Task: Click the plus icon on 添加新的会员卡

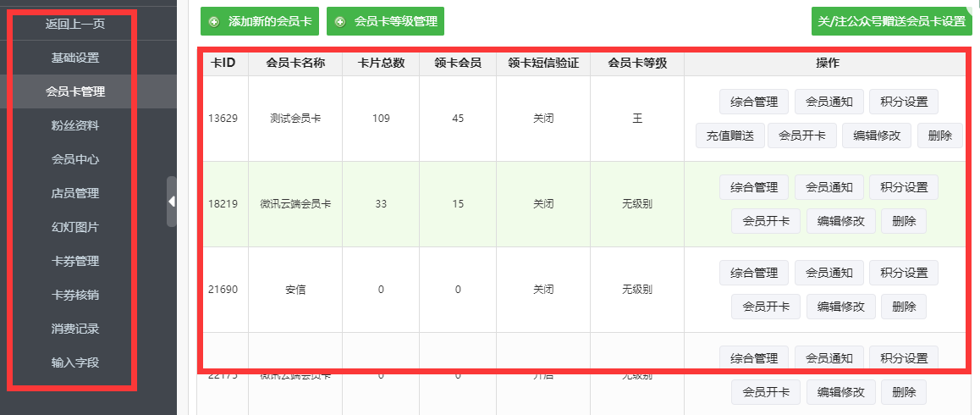Action: coord(214,22)
